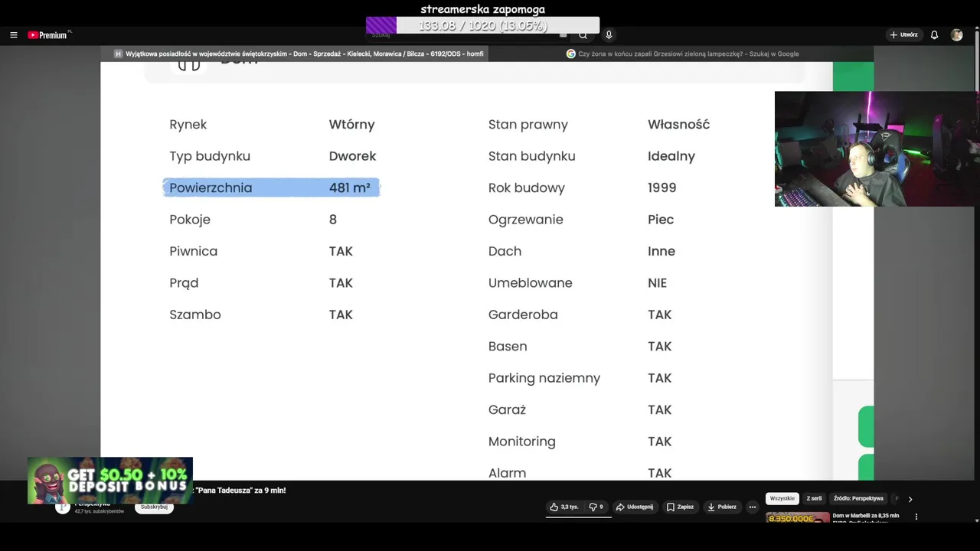Select the Pokoje label

click(x=190, y=220)
